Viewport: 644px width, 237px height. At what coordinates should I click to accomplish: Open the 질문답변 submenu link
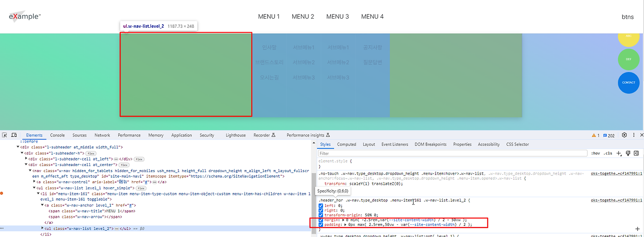coord(373,62)
